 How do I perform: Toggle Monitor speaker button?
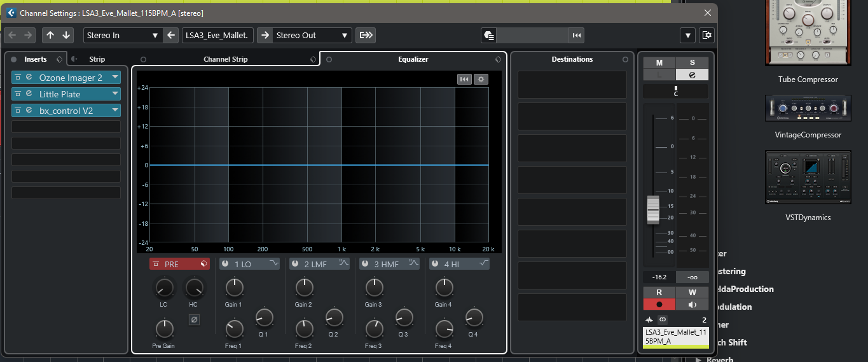[x=692, y=304]
